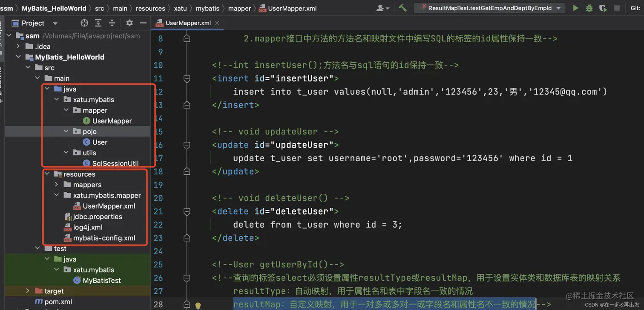Click the User class icon in tree
This screenshot has width=644, height=310.
pos(86,142)
